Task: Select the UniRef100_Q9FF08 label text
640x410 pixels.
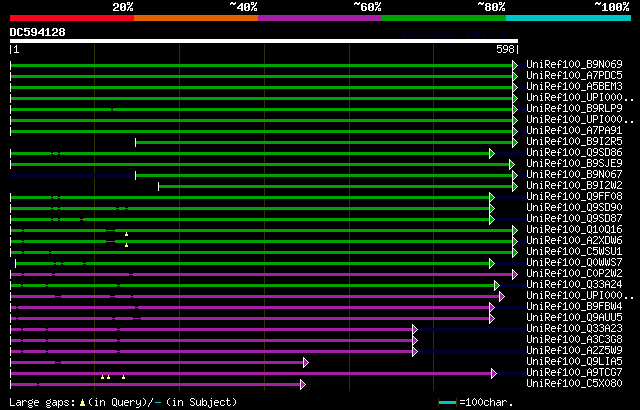Action: pyautogui.click(x=574, y=197)
